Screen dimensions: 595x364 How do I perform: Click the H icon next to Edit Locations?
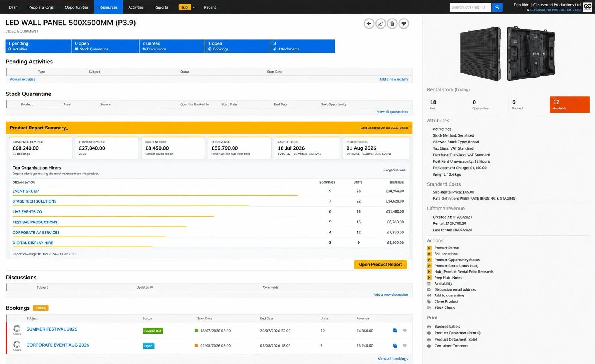(429, 254)
